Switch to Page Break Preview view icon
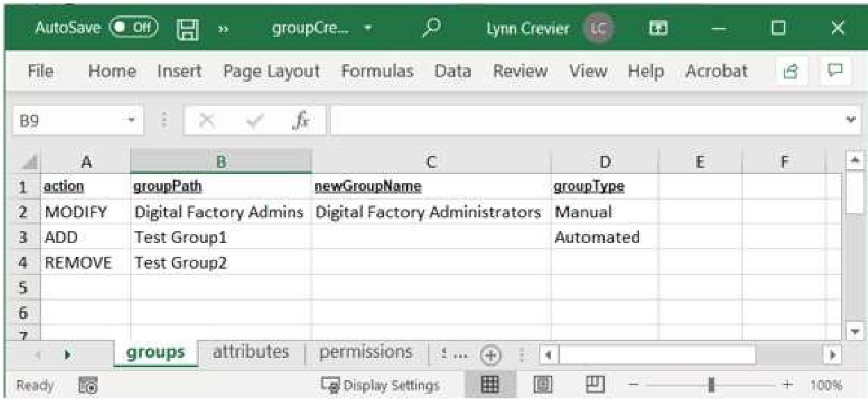The image size is (868, 399). pos(595,385)
